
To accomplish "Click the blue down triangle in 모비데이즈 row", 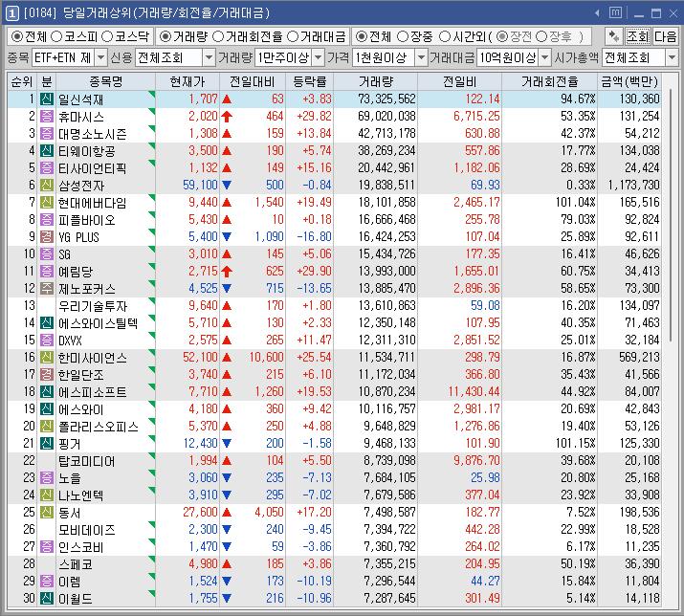I will point(227,530).
